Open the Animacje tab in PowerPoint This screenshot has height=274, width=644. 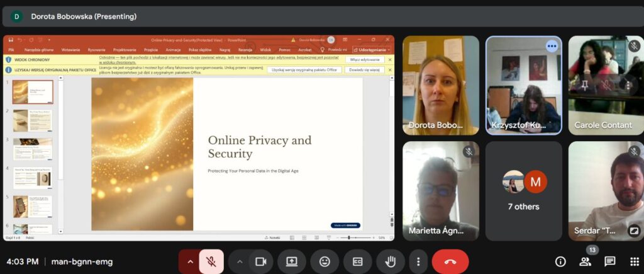click(173, 49)
